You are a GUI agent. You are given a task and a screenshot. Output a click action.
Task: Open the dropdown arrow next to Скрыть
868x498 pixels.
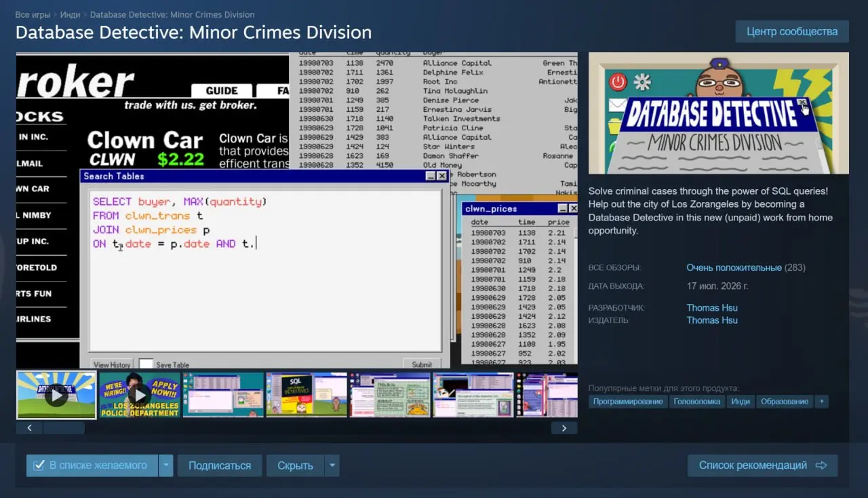332,465
